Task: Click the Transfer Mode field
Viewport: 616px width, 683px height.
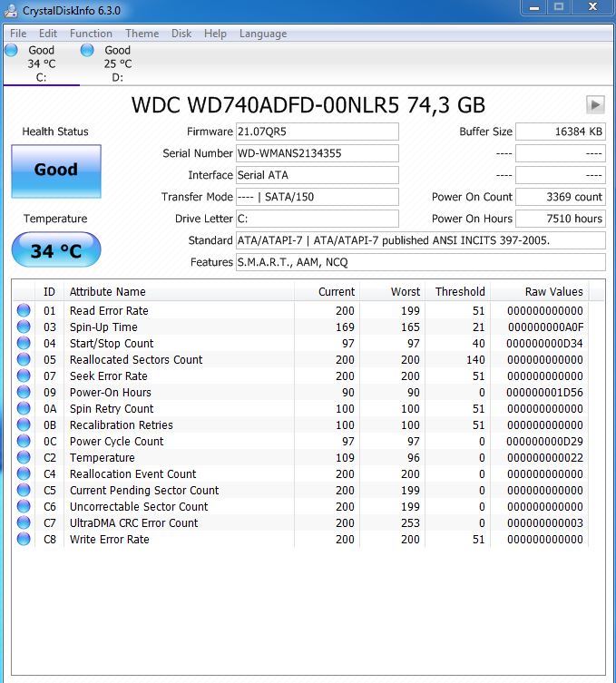Action: pos(318,197)
